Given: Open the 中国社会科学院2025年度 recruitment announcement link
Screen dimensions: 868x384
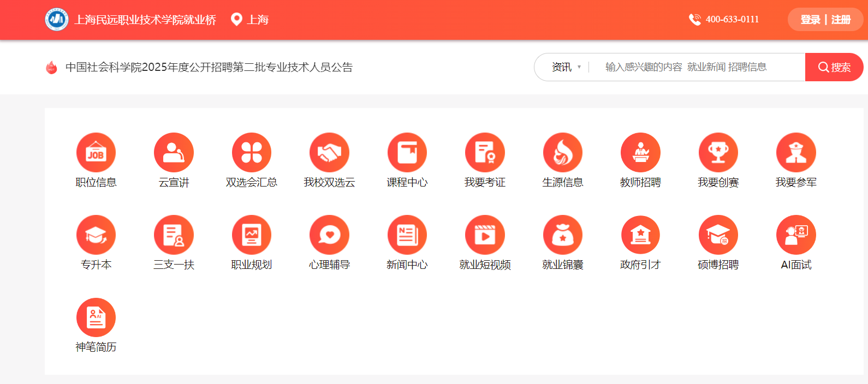Looking at the screenshot, I should [x=209, y=67].
